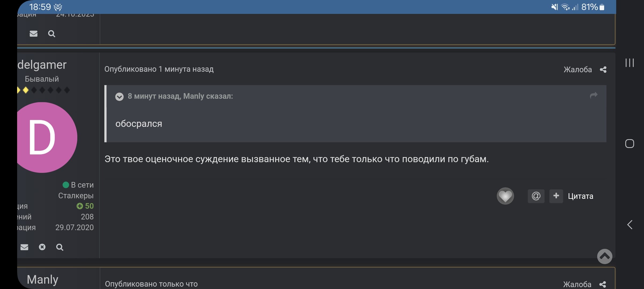Open the Manly username link

point(43,280)
